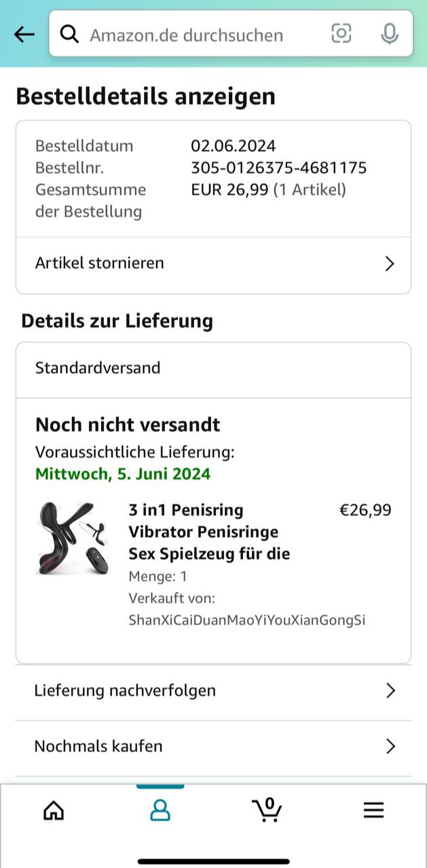Open the 3 in1 product title link
The width and height of the screenshot is (427, 868).
point(209,532)
